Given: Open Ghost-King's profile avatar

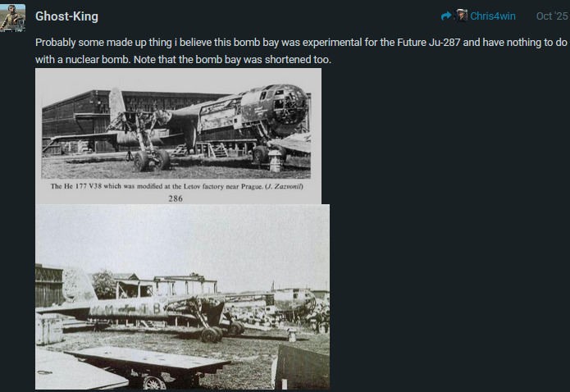Looking at the screenshot, I should coord(13,17).
